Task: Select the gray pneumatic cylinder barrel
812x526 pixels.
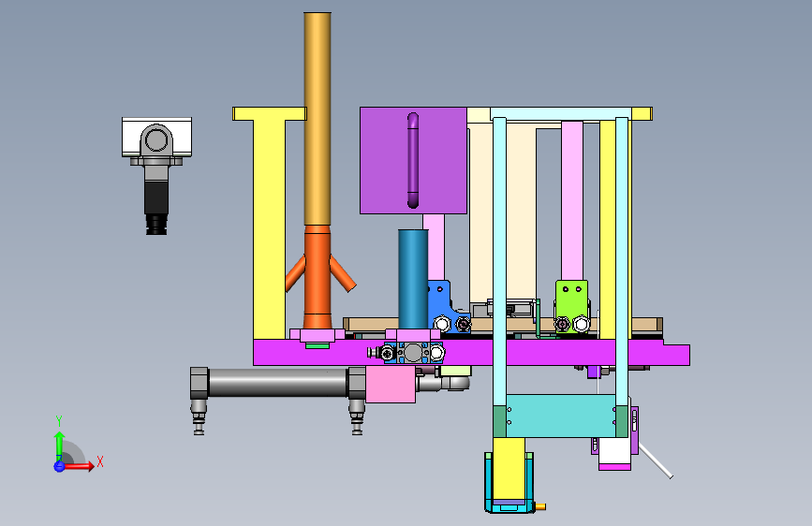Action: [278, 383]
